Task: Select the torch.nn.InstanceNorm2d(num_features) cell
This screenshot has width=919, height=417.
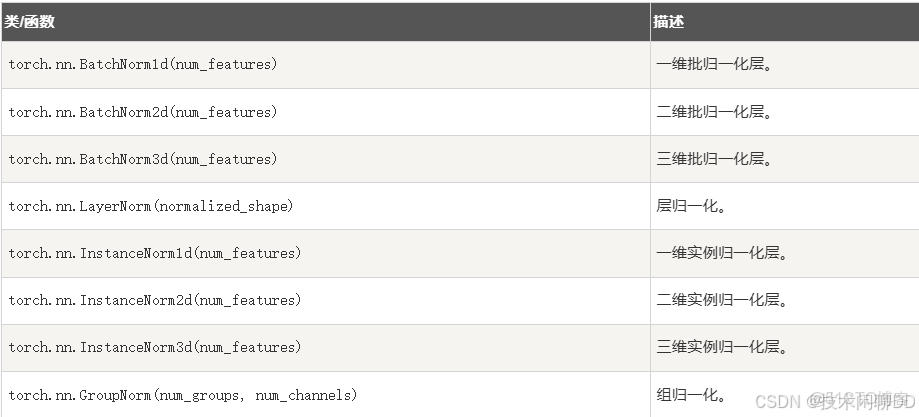Action: tap(154, 300)
